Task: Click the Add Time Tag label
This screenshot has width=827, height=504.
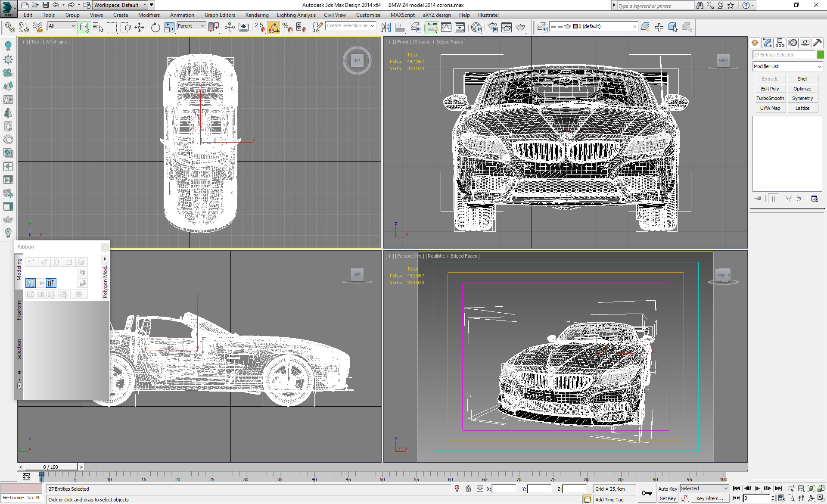Action: 609,500
